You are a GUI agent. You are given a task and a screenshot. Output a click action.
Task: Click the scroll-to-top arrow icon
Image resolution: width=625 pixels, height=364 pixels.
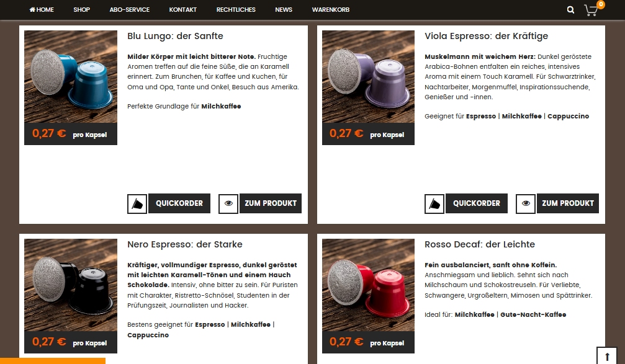pyautogui.click(x=606, y=356)
